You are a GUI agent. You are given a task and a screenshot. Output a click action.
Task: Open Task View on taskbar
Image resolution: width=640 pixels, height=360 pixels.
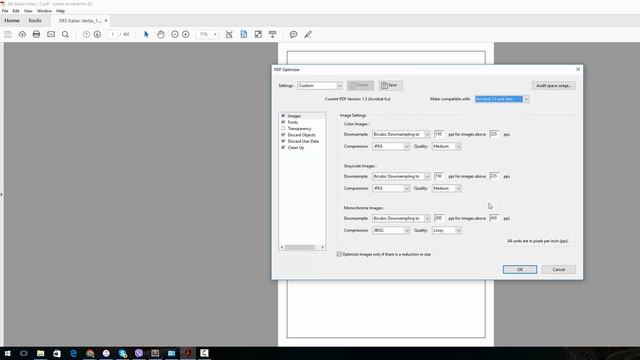pos(24,353)
